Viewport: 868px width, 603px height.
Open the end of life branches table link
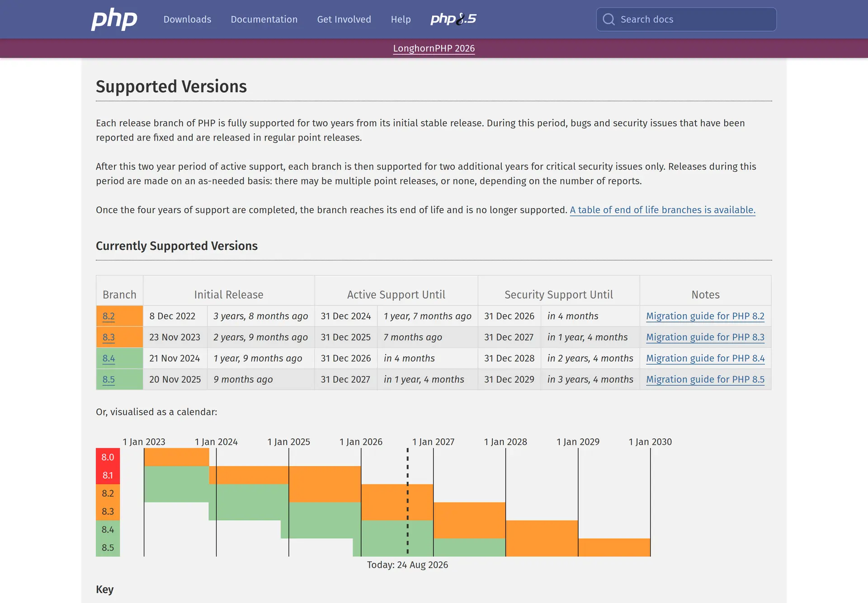point(662,210)
